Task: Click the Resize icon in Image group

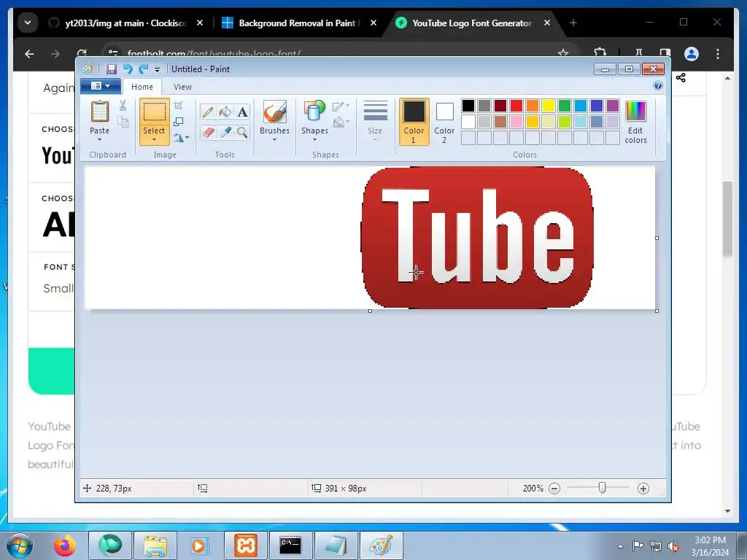Action: tap(179, 122)
